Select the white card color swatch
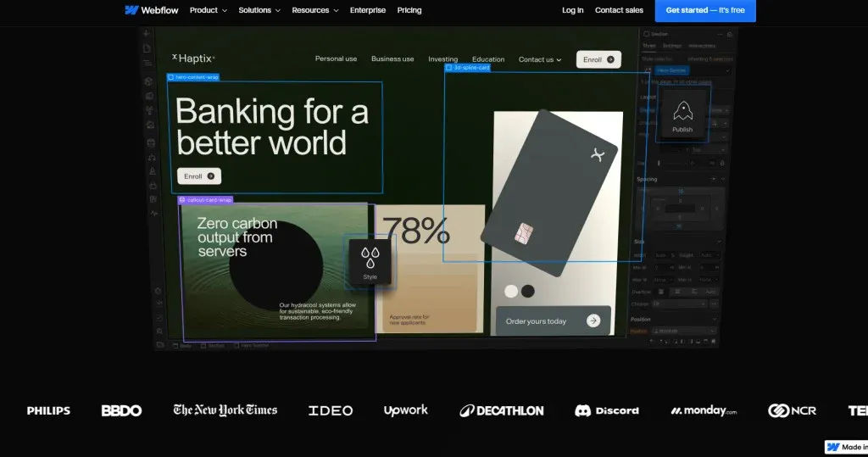Image resolution: width=868 pixels, height=457 pixels. click(x=511, y=291)
